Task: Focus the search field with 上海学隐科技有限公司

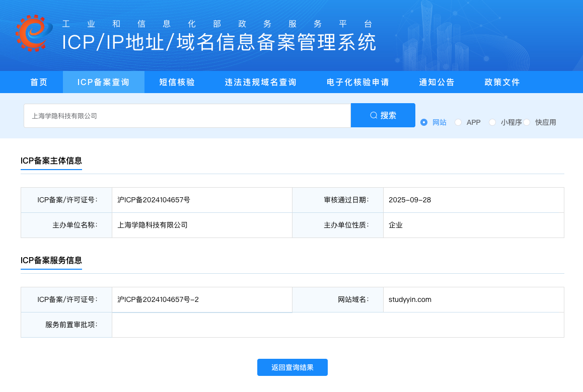Action: pos(187,116)
